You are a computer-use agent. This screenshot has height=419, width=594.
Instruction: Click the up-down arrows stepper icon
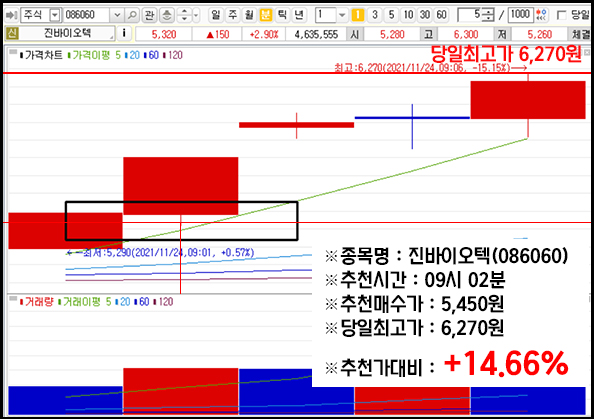pos(184,15)
